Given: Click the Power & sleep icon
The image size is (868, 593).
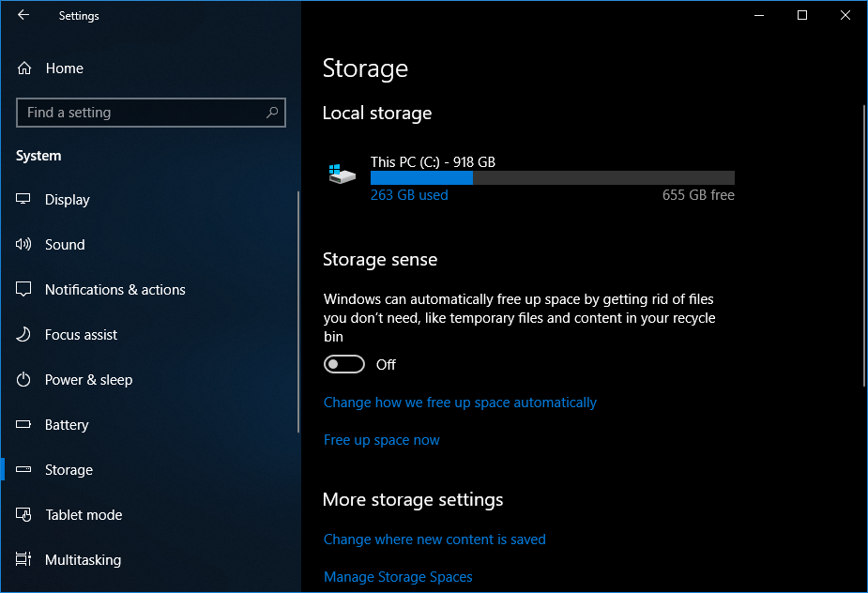Looking at the screenshot, I should coord(24,380).
